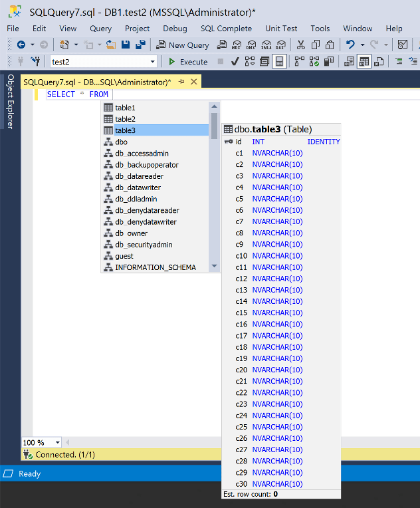Image resolution: width=420 pixels, height=508 pixels.
Task: Click the activity monitor icon in top toolbar
Action: click(403, 45)
